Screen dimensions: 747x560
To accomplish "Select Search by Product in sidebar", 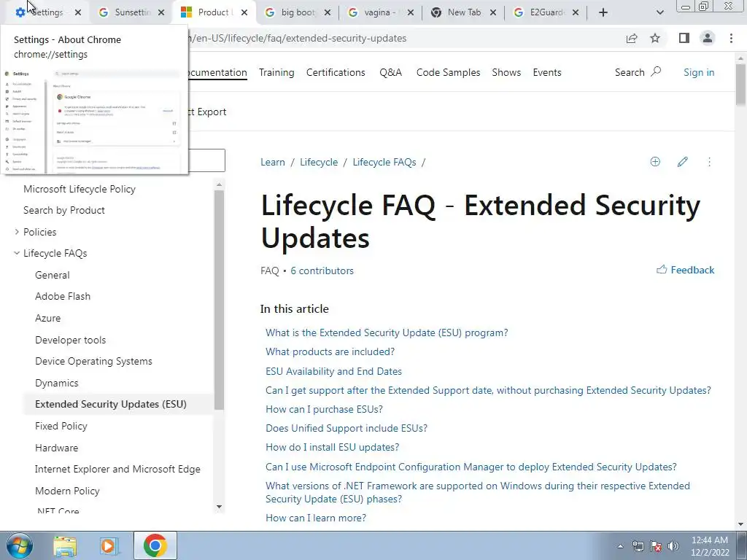I will [64, 210].
